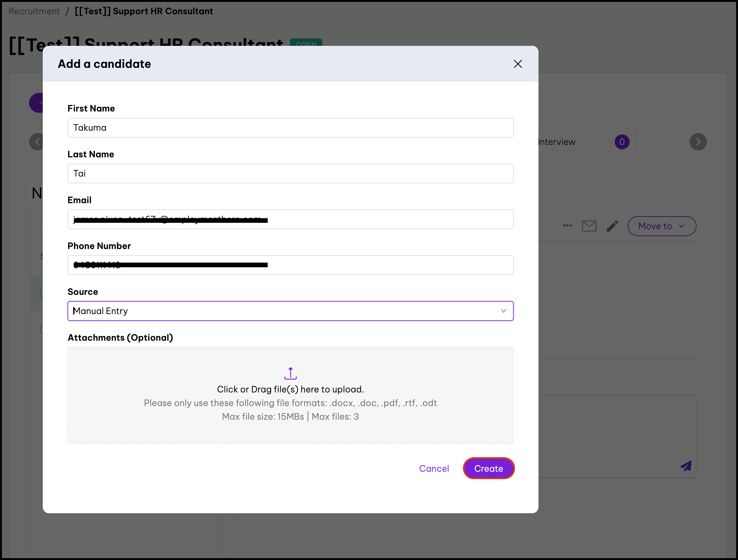The height and width of the screenshot is (560, 738).
Task: Click the envelope email icon
Action: [x=589, y=226]
